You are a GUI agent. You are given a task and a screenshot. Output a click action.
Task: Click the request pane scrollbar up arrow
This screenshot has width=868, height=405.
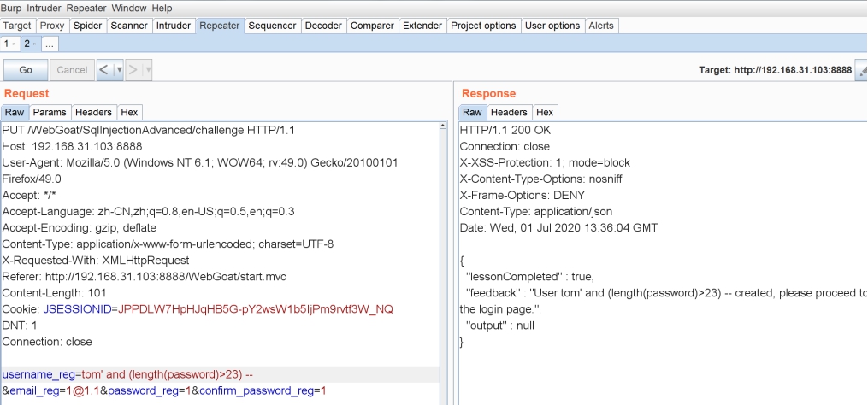click(x=443, y=126)
